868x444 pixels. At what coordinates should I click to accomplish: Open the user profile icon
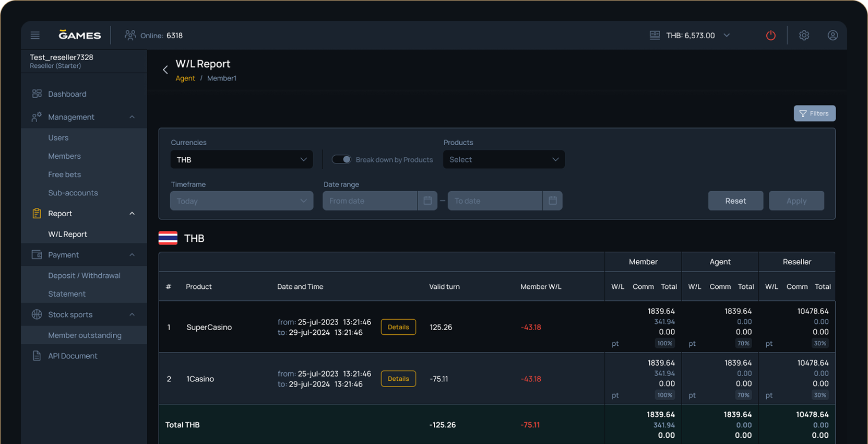tap(833, 36)
